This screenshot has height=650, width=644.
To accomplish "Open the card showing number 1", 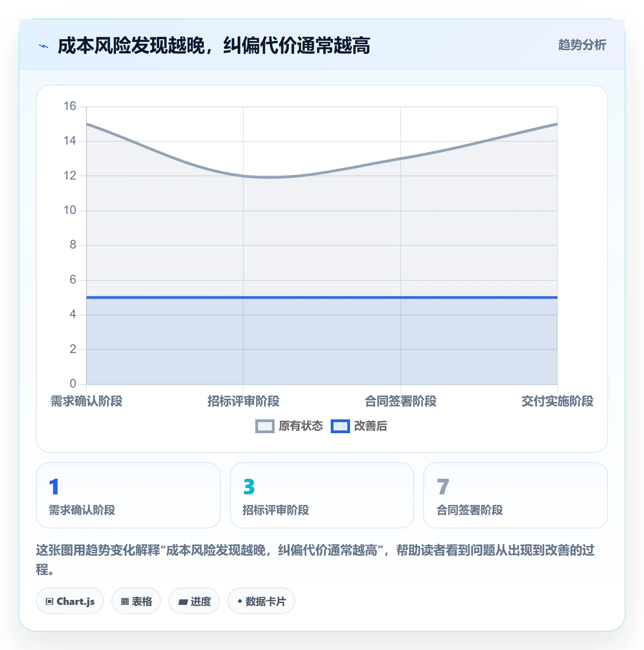I will click(128, 495).
